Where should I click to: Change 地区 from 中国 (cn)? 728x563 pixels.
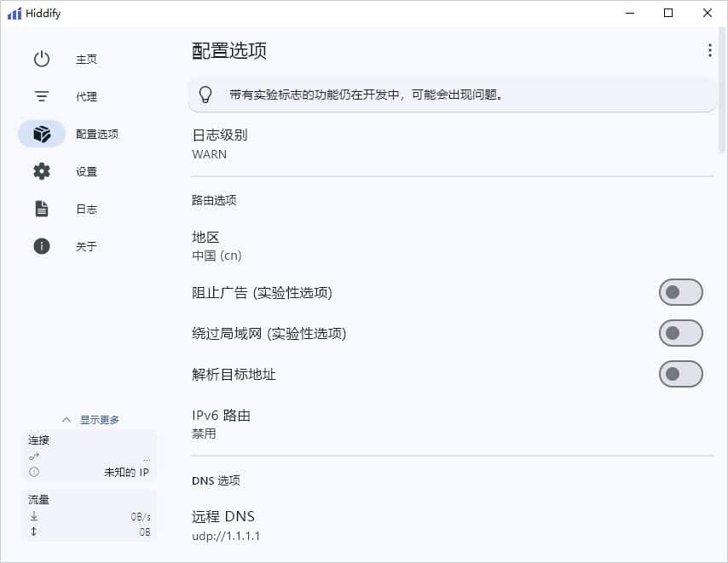tap(341, 245)
